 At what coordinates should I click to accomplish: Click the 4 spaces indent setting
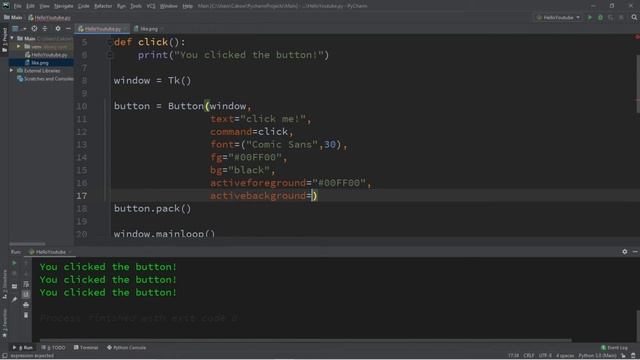tap(564, 356)
